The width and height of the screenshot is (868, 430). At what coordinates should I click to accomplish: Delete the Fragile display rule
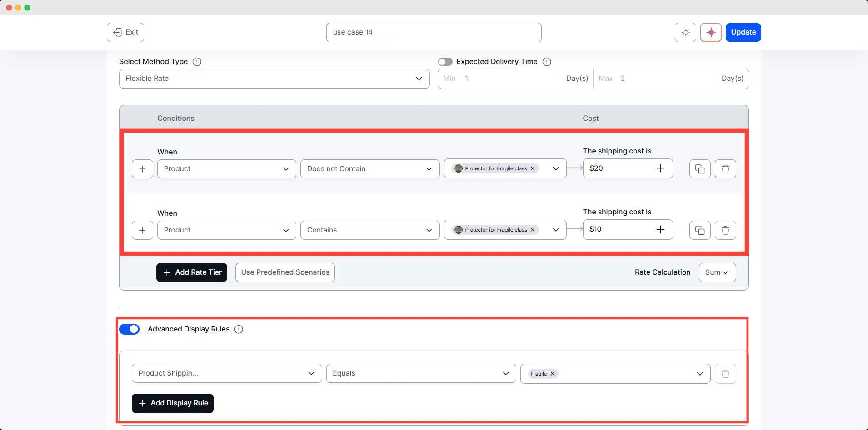725,374
